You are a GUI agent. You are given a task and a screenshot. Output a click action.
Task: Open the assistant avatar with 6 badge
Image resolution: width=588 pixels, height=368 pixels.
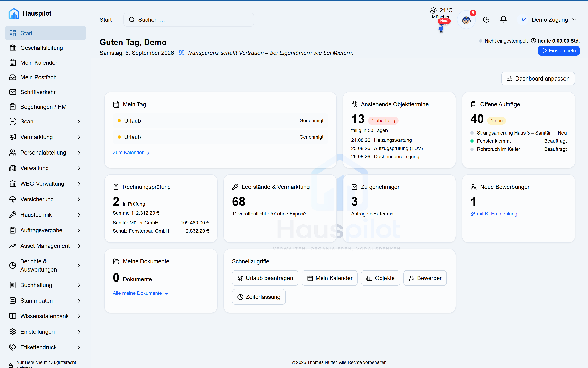click(466, 20)
